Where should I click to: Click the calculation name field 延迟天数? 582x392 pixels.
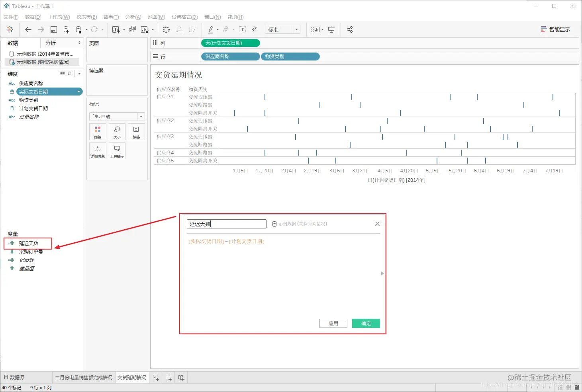[x=227, y=224]
